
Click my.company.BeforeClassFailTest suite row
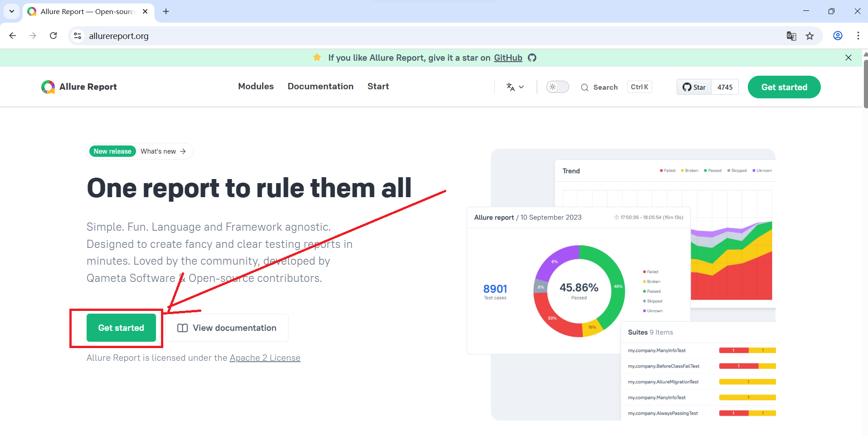(702, 366)
